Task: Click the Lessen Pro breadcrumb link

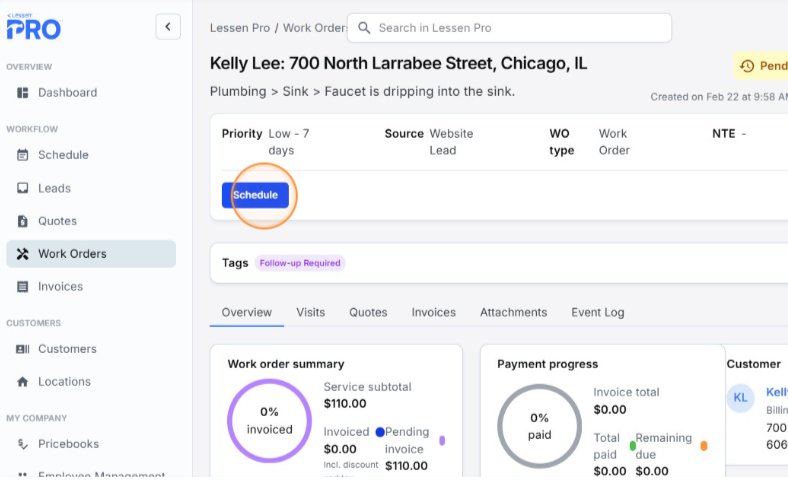Action: pyautogui.click(x=242, y=28)
